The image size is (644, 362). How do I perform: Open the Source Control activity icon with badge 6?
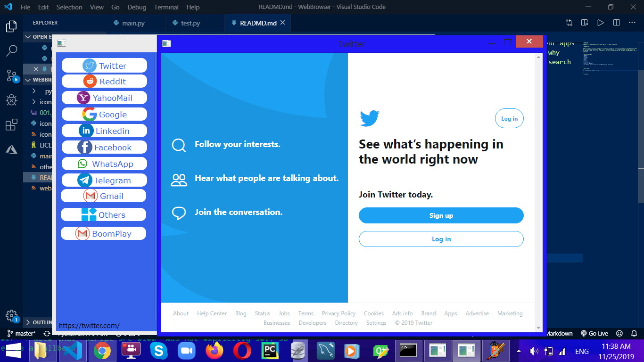point(11,75)
